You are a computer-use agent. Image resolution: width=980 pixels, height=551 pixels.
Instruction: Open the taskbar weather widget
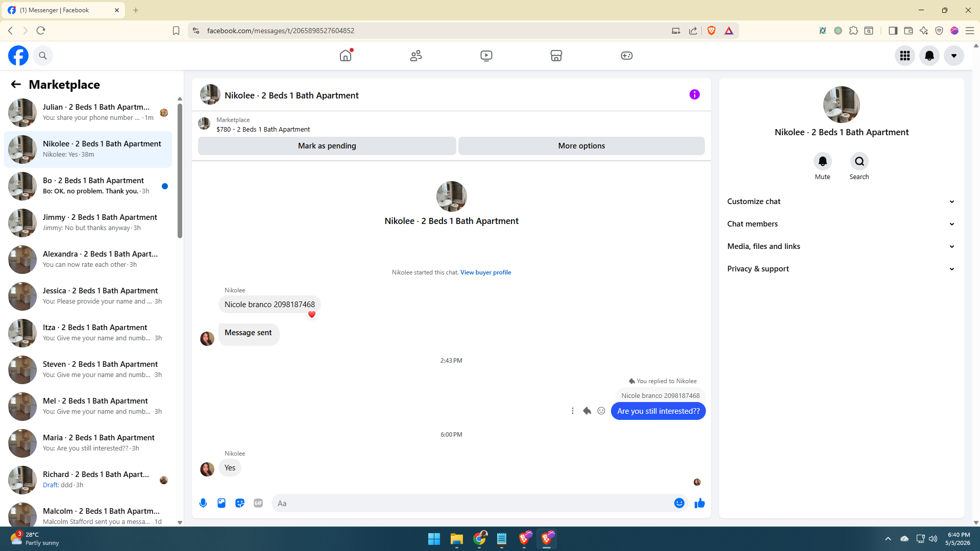pos(35,539)
